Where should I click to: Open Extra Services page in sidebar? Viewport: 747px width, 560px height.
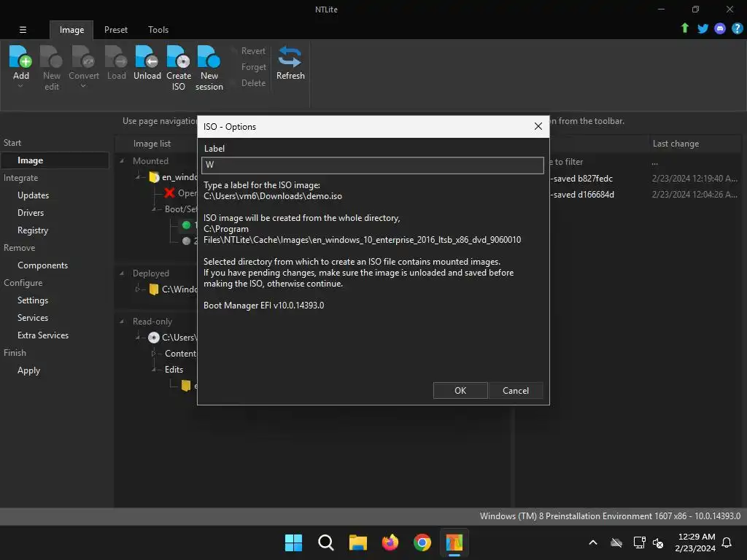(x=43, y=335)
